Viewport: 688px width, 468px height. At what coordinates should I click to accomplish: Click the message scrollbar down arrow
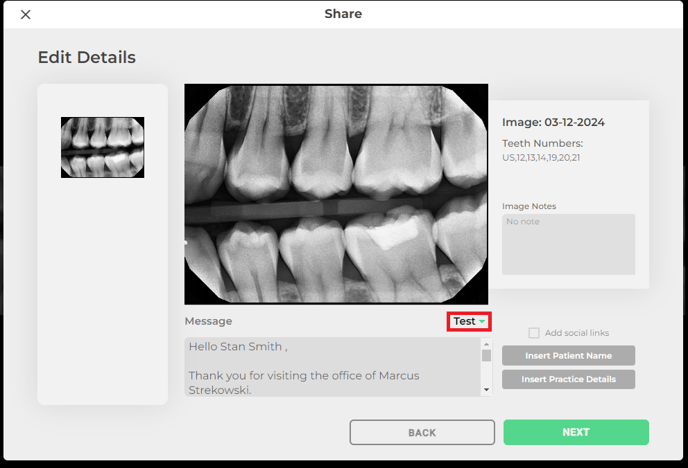pos(486,389)
